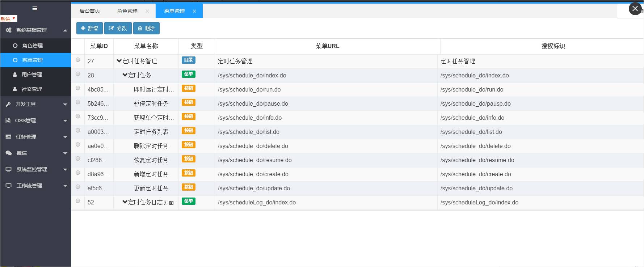Click the circle icon beside 角色管理 in sidebar
The image size is (644, 267).
[15, 46]
